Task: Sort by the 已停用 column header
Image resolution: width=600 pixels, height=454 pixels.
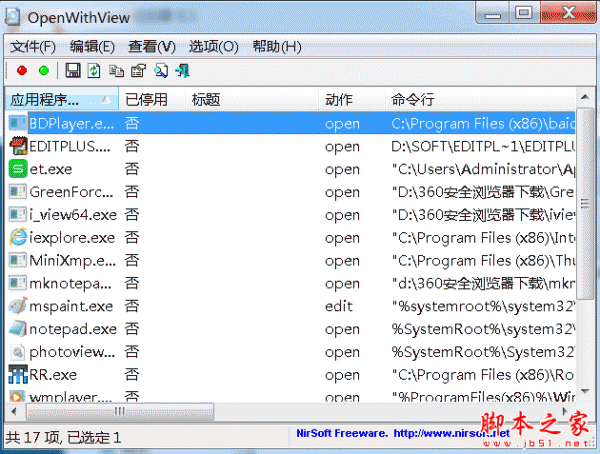Action: coord(152,100)
